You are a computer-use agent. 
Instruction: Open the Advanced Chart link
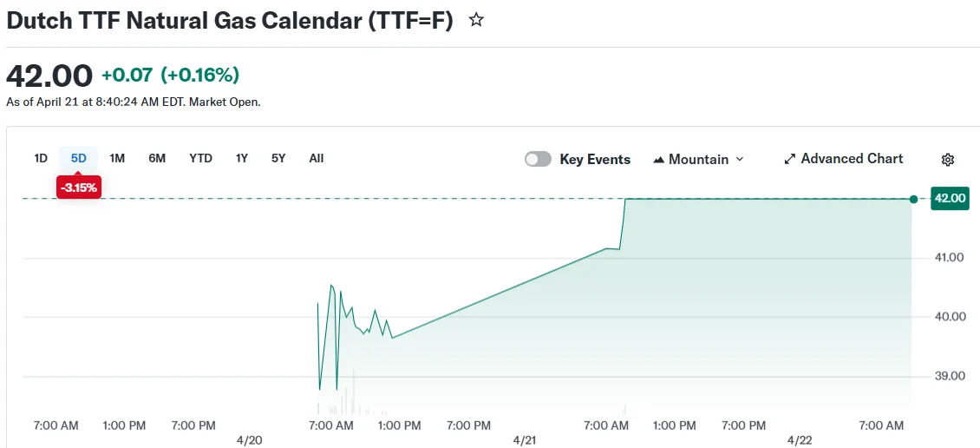852,159
